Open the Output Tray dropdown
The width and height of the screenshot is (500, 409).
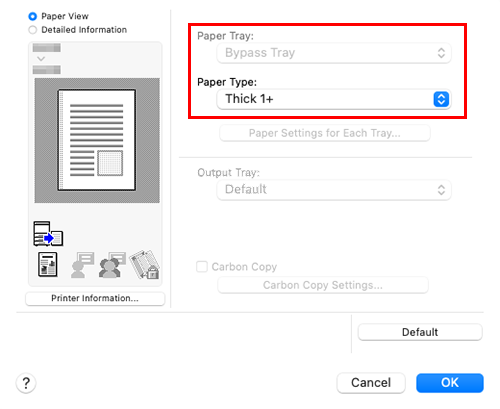tap(334, 190)
